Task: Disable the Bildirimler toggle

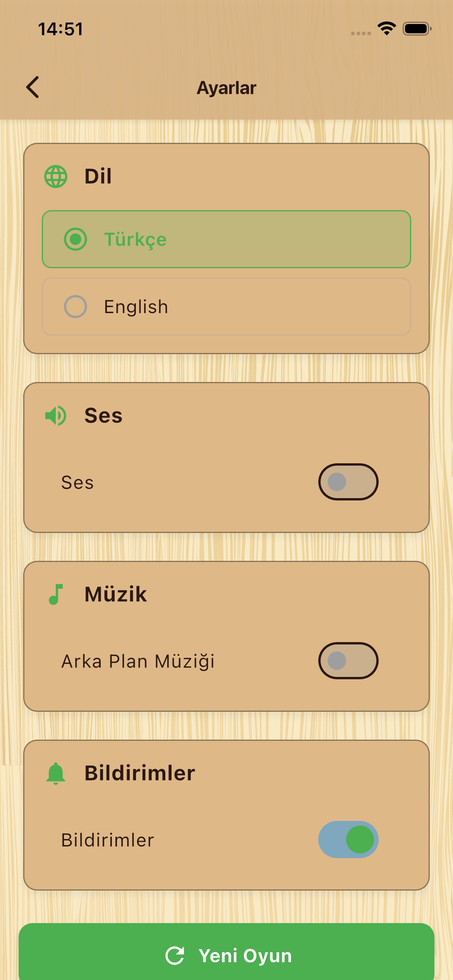Action: (348, 840)
